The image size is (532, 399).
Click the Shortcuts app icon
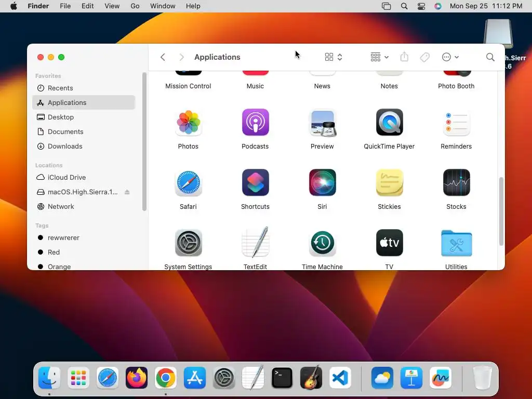pyautogui.click(x=255, y=183)
